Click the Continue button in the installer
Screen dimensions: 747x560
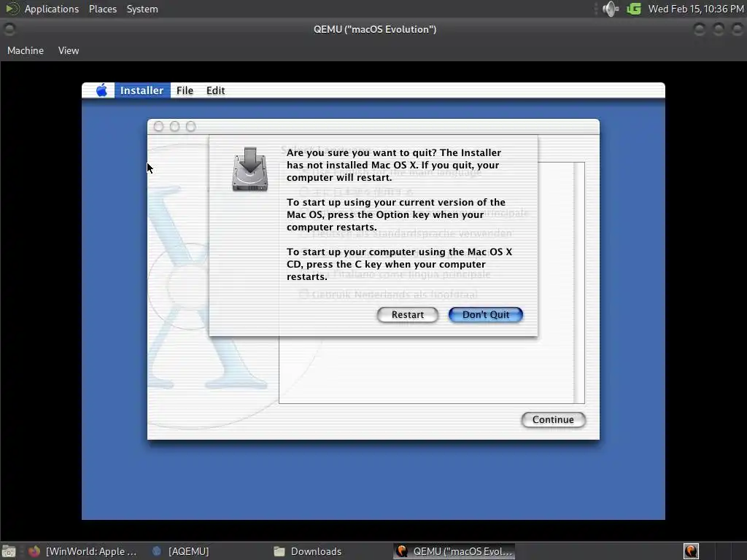click(x=553, y=419)
